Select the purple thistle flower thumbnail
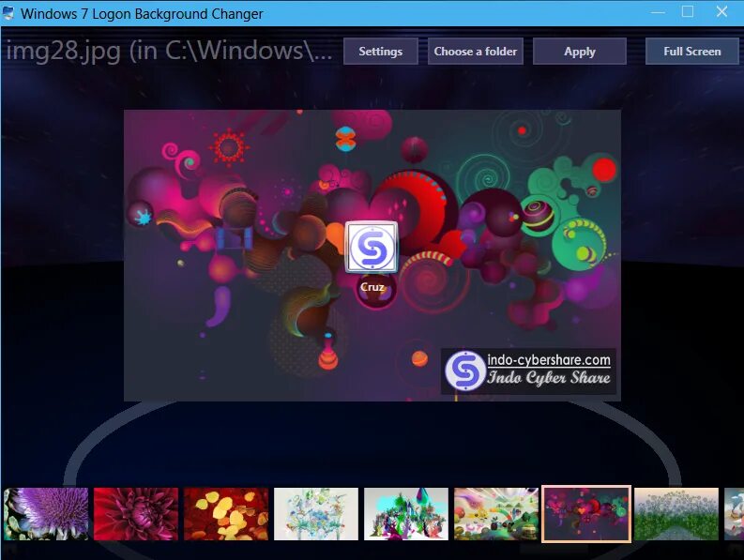This screenshot has height=560, width=744. [46, 514]
